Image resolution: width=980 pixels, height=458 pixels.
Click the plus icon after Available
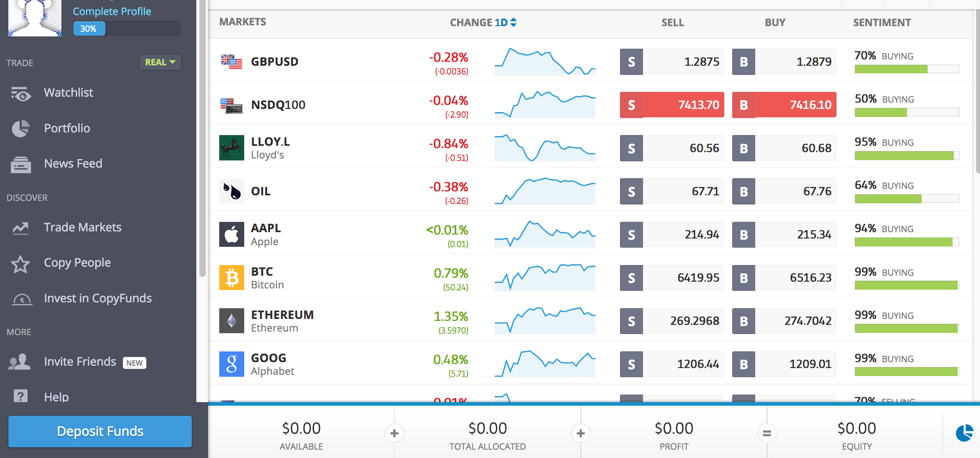394,433
